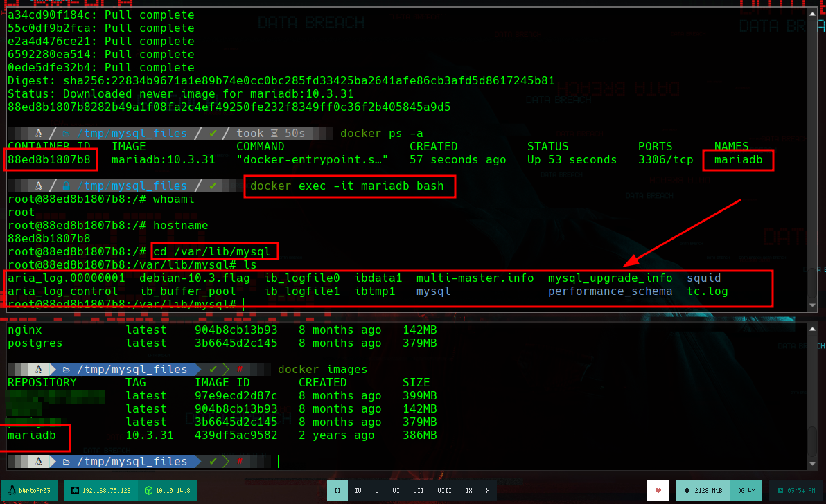Click the 'ibtmp1' file name

click(375, 291)
